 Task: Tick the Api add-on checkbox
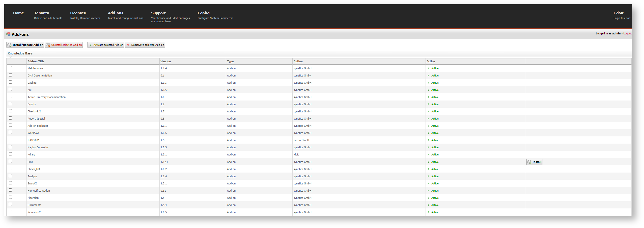click(x=10, y=89)
